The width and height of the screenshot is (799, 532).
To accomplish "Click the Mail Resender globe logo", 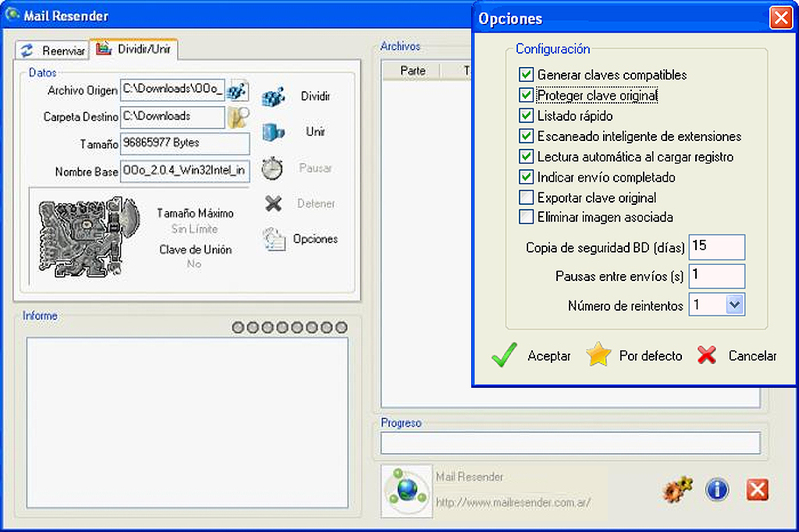I will 406,490.
